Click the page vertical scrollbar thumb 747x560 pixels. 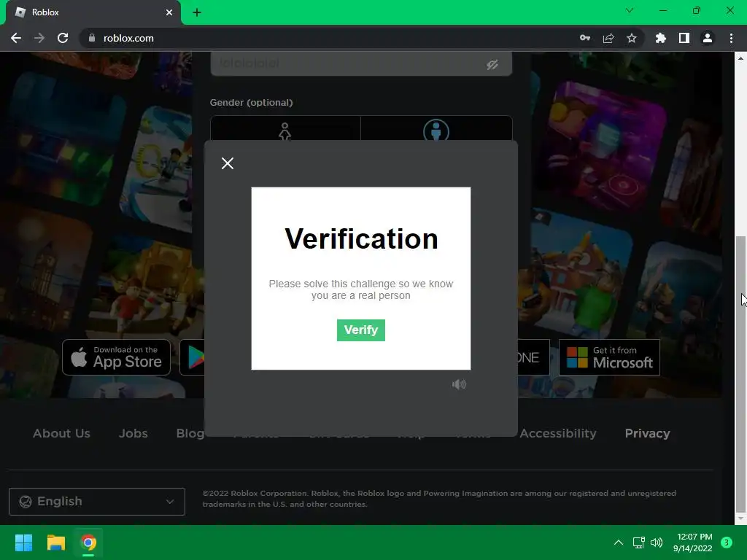pos(740,374)
